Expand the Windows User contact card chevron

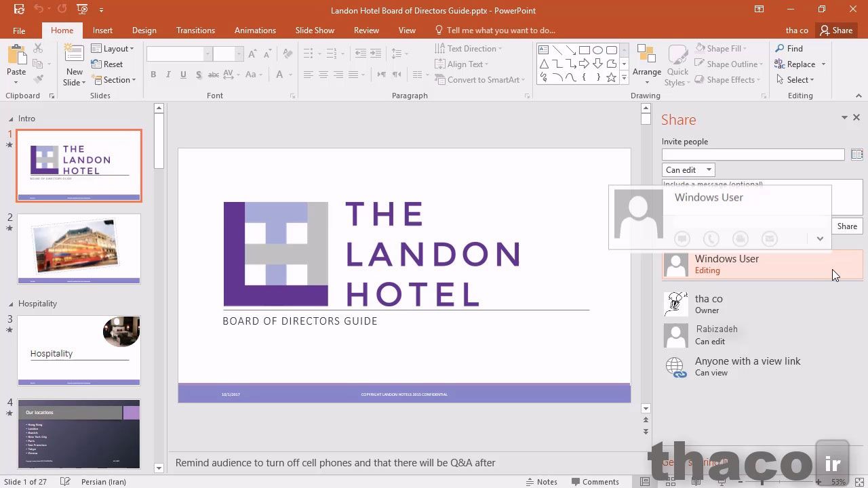click(x=820, y=239)
